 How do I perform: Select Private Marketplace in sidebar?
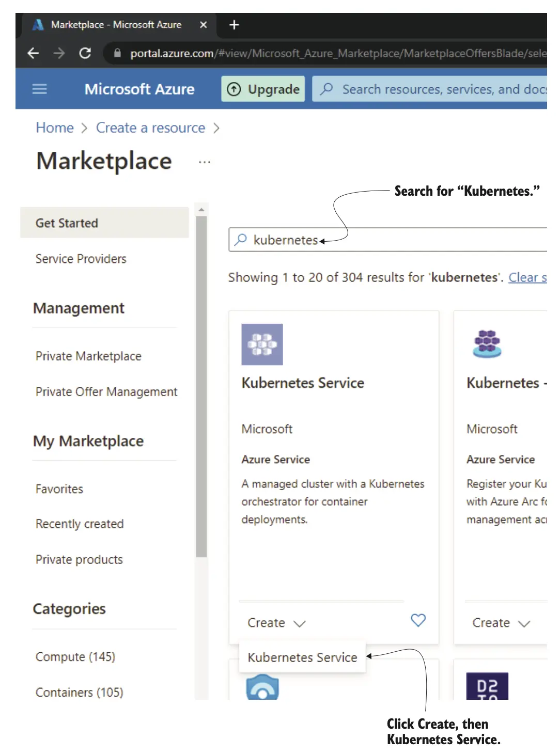[x=88, y=356]
